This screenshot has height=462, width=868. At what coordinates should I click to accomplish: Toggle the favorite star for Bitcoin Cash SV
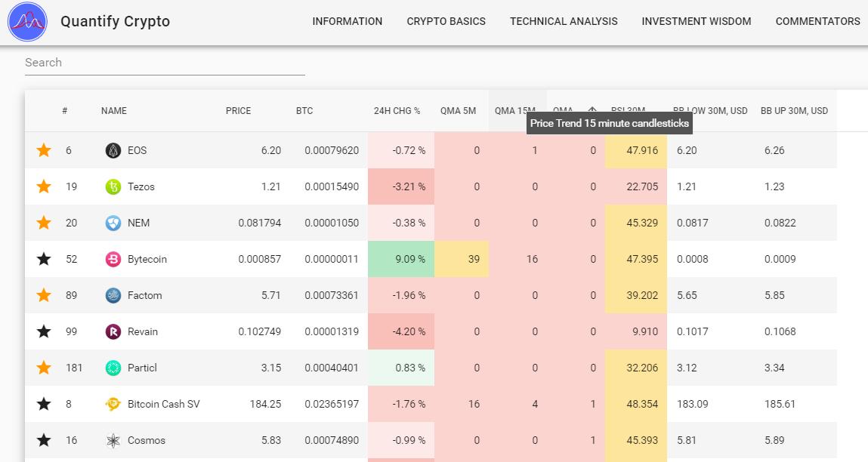(x=44, y=404)
